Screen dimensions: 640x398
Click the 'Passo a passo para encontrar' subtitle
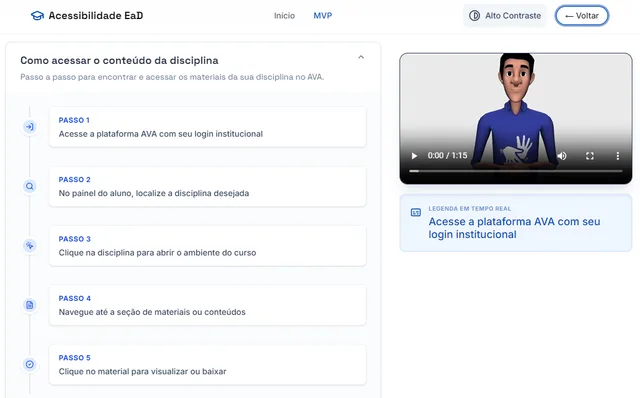(x=172, y=77)
